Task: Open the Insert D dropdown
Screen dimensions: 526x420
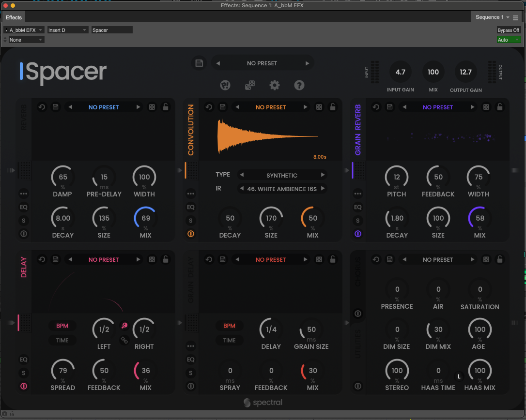Action: pos(68,30)
